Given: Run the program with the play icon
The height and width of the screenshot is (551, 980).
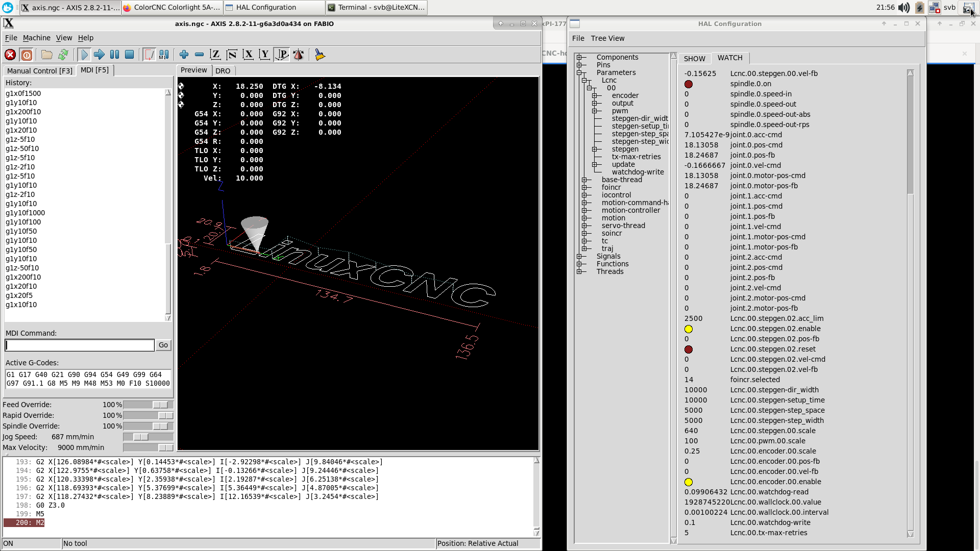Looking at the screenshot, I should (84, 55).
